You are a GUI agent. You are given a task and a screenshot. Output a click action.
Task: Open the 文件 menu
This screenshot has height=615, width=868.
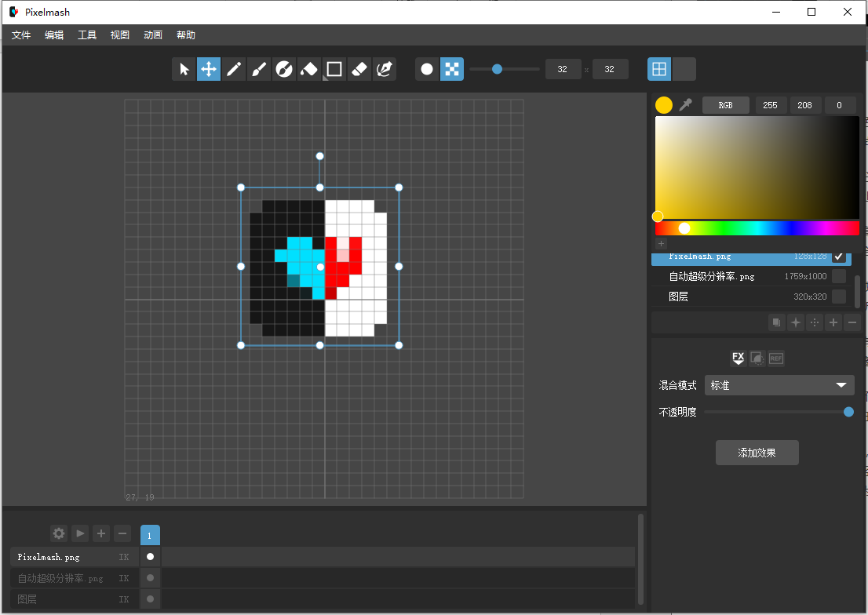(x=21, y=35)
